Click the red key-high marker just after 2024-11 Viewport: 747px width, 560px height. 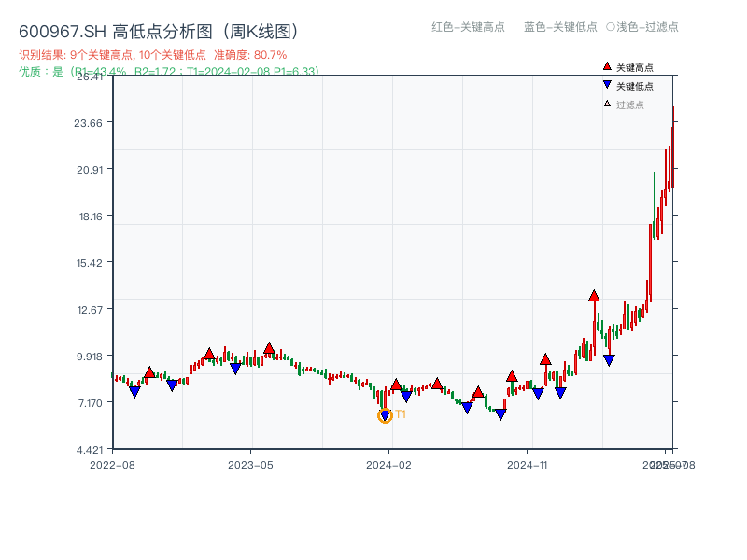pyautogui.click(x=545, y=359)
